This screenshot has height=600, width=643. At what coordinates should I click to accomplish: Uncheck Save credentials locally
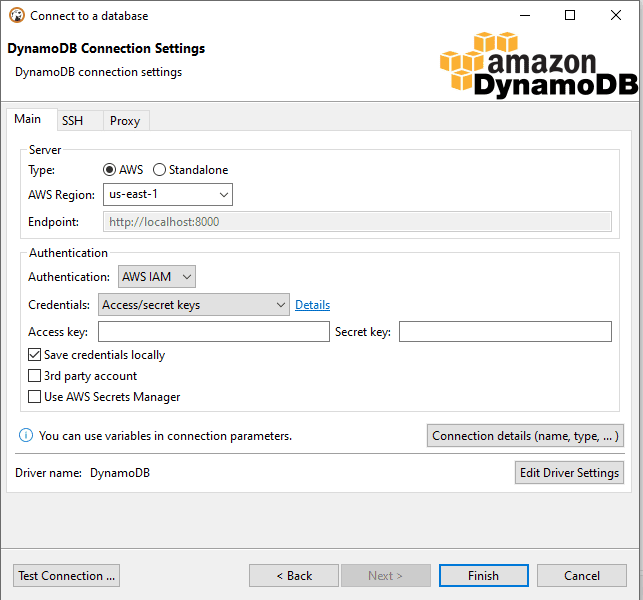(34, 354)
